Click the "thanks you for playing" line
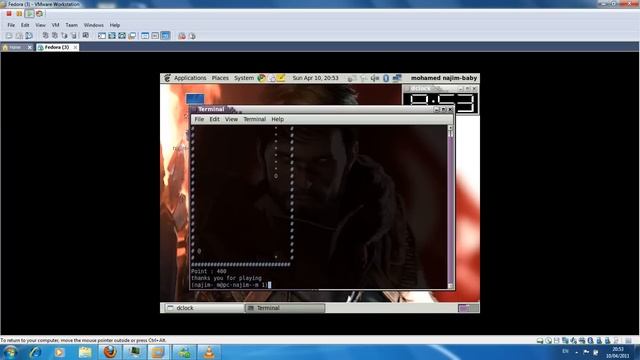The image size is (640, 360). click(x=226, y=278)
